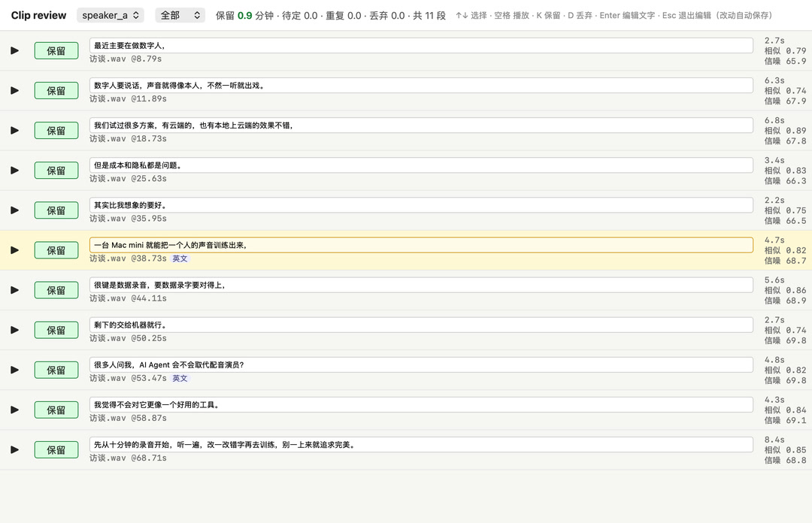Toggle 保留 for clip 剩下的交给机器就行
The height and width of the screenshot is (523, 812).
point(56,330)
